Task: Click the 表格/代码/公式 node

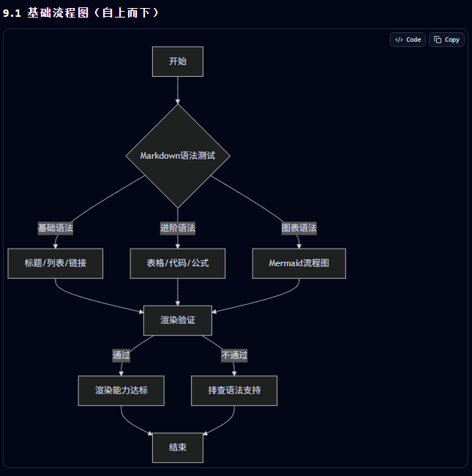Action: (x=178, y=263)
